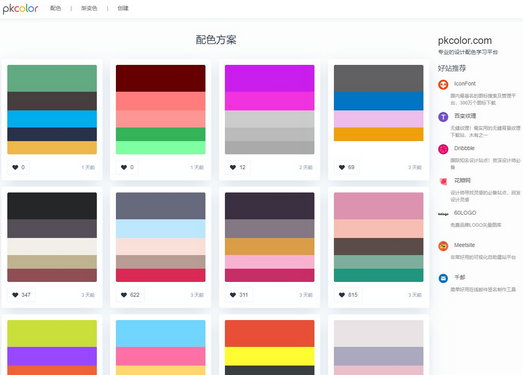The width and height of the screenshot is (523, 375).
Task: Open the 60LOGO recommended link
Action: click(465, 213)
